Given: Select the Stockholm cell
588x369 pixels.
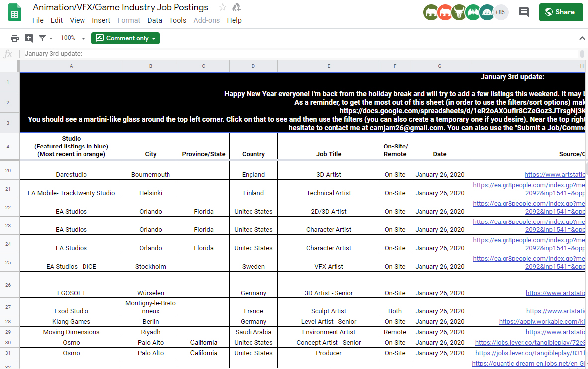Looking at the screenshot, I should [151, 262].
